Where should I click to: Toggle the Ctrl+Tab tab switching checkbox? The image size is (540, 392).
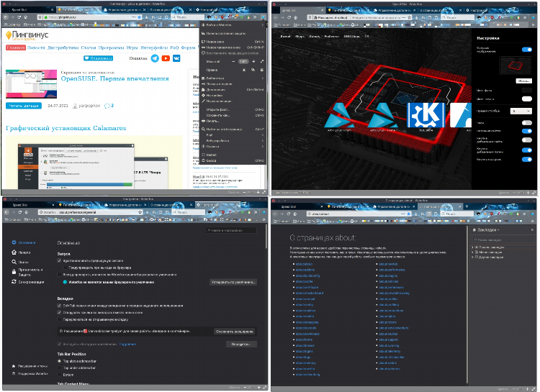pyautogui.click(x=59, y=306)
